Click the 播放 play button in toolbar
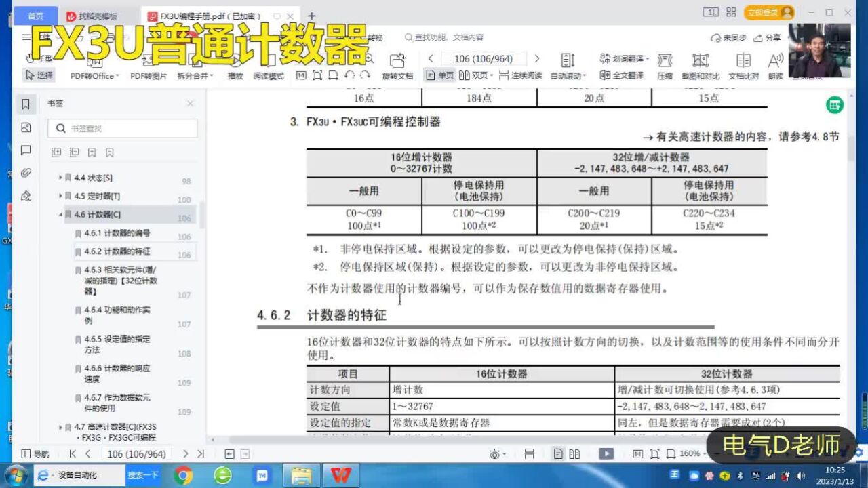The image size is (868, 488). tap(235, 76)
